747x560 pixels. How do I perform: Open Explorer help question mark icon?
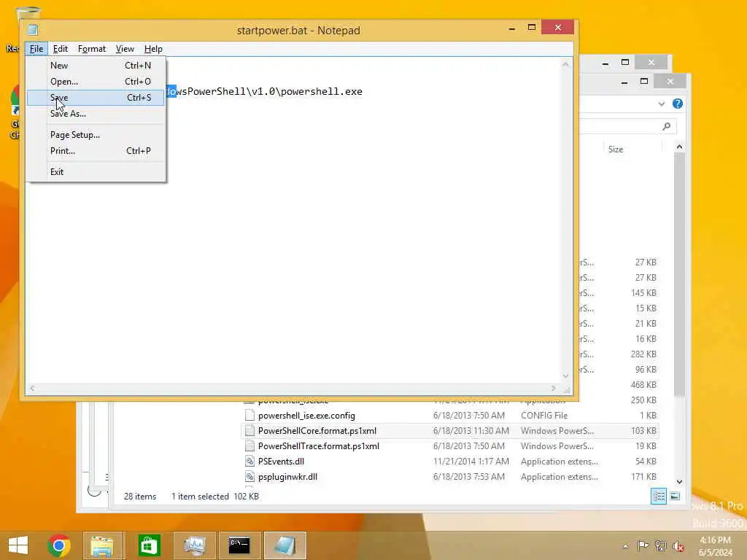678,104
